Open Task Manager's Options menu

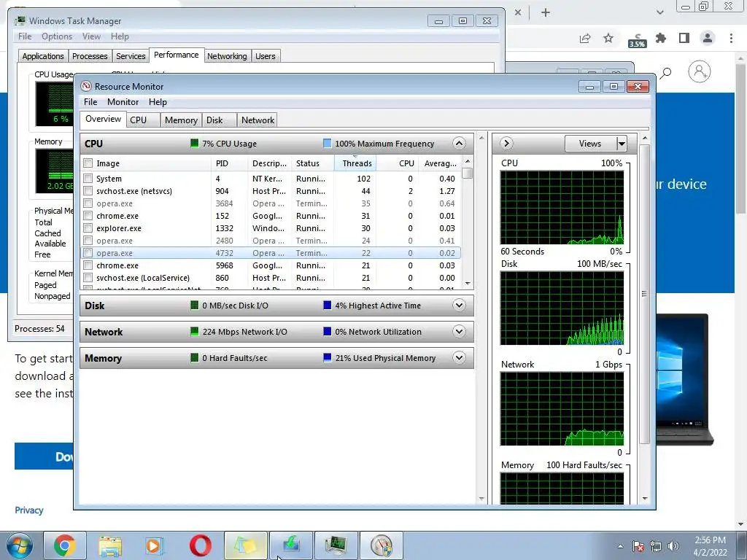(57, 36)
